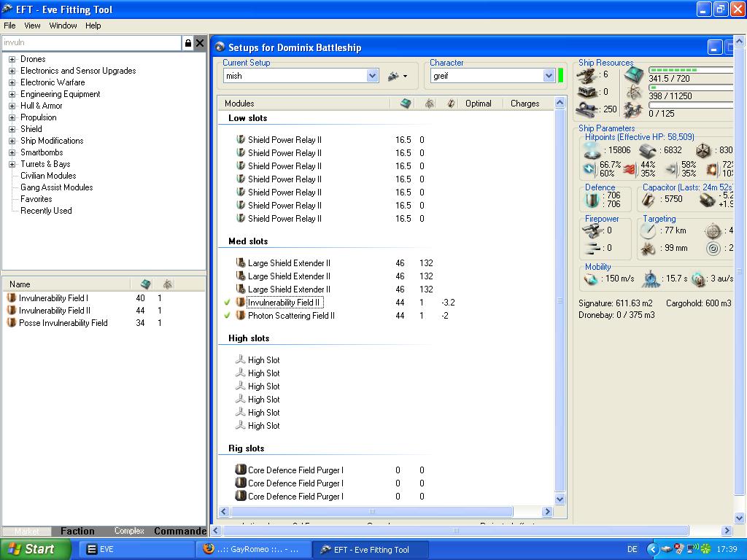Viewport: 747px width, 560px height.
Task: Select Civilian Modules in the tree
Action: click(x=48, y=176)
